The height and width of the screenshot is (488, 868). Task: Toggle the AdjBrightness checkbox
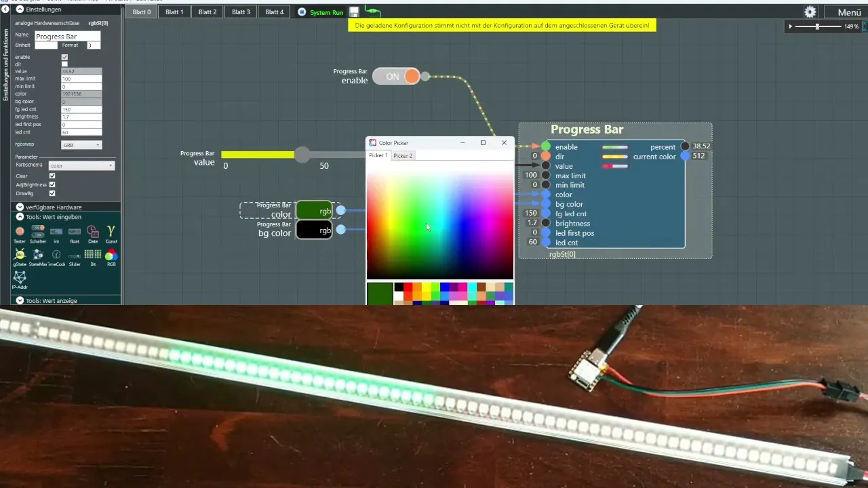click(52, 184)
